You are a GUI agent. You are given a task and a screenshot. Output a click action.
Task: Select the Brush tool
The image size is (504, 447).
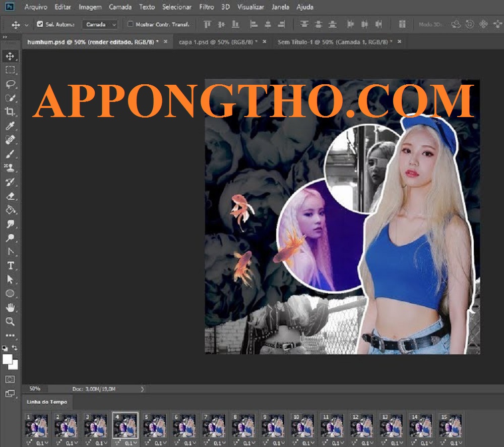point(10,154)
